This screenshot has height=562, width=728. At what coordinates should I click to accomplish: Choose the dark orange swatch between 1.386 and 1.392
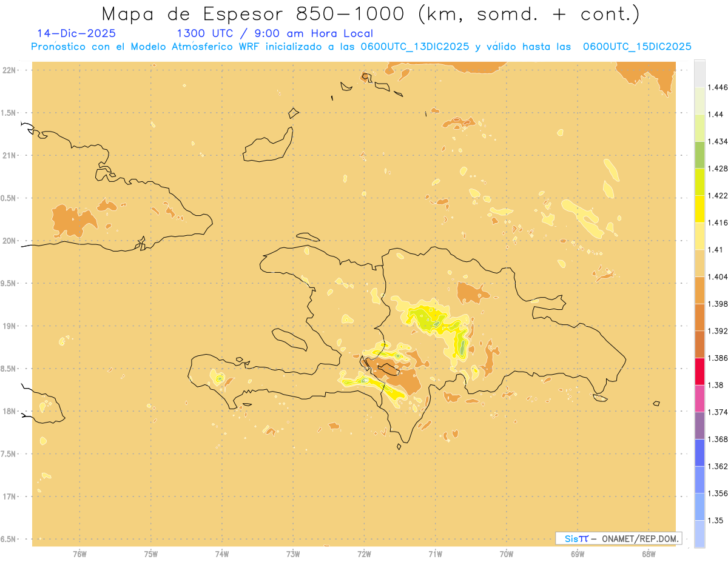point(699,344)
